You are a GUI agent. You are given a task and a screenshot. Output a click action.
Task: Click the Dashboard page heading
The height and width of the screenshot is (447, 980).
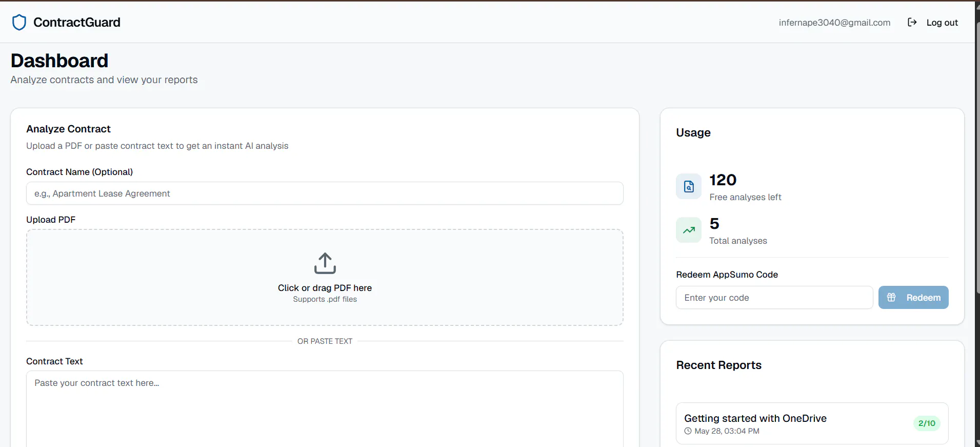tap(59, 61)
